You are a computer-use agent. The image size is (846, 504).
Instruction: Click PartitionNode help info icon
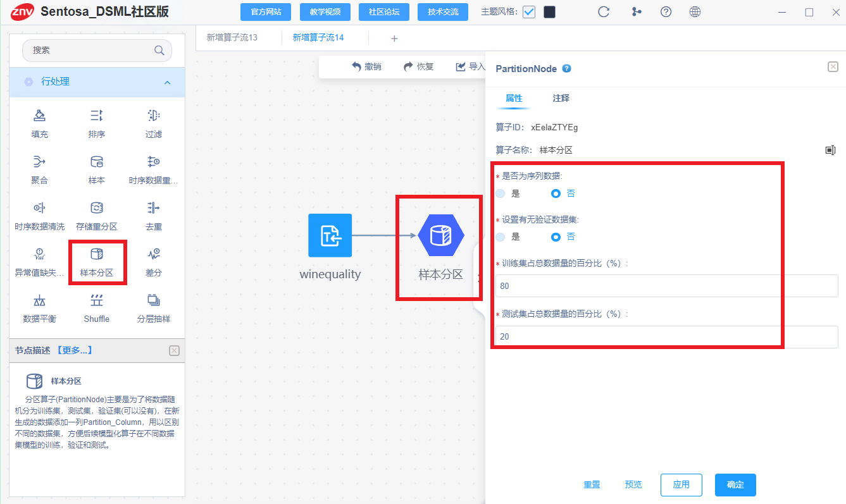(567, 68)
